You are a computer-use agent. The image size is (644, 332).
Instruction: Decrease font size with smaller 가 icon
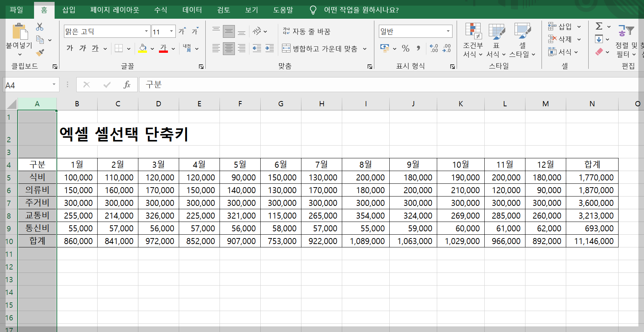click(195, 31)
